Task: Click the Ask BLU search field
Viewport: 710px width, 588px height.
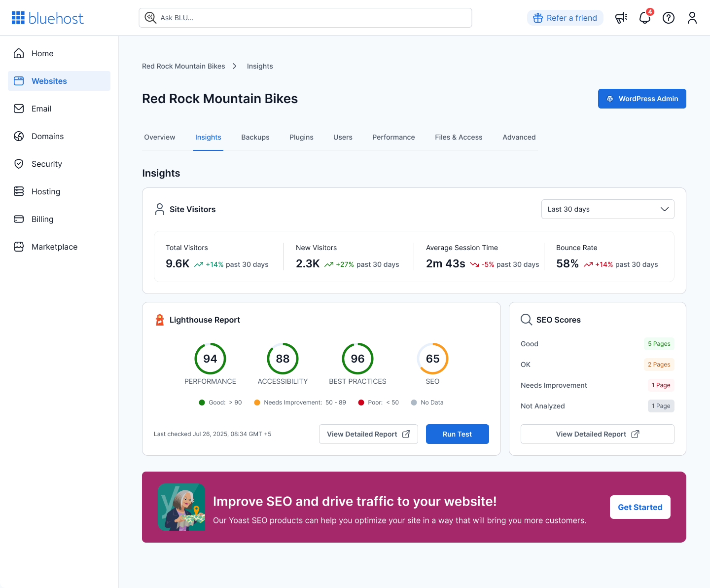Action: point(305,17)
